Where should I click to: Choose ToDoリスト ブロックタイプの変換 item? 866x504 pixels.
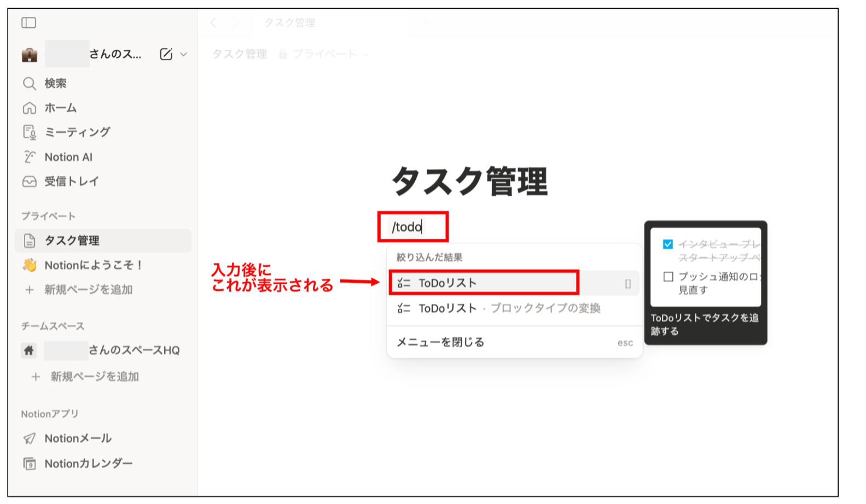[x=514, y=308]
